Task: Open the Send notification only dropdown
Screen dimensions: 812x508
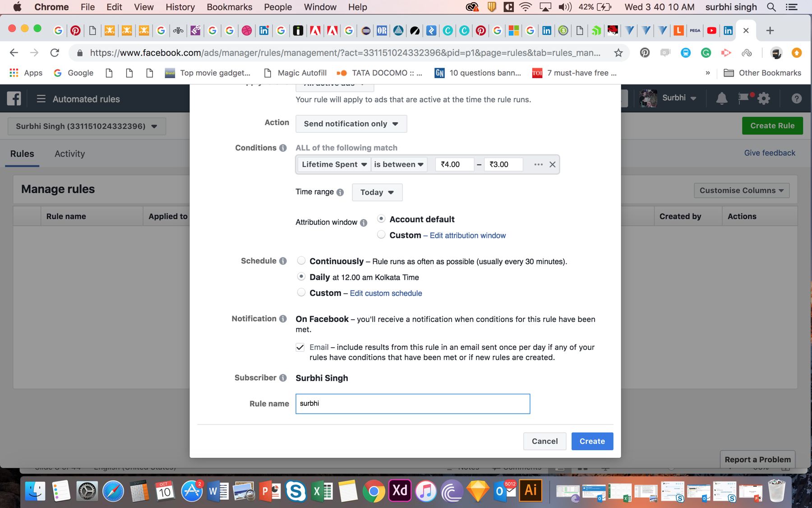Action: click(x=351, y=124)
